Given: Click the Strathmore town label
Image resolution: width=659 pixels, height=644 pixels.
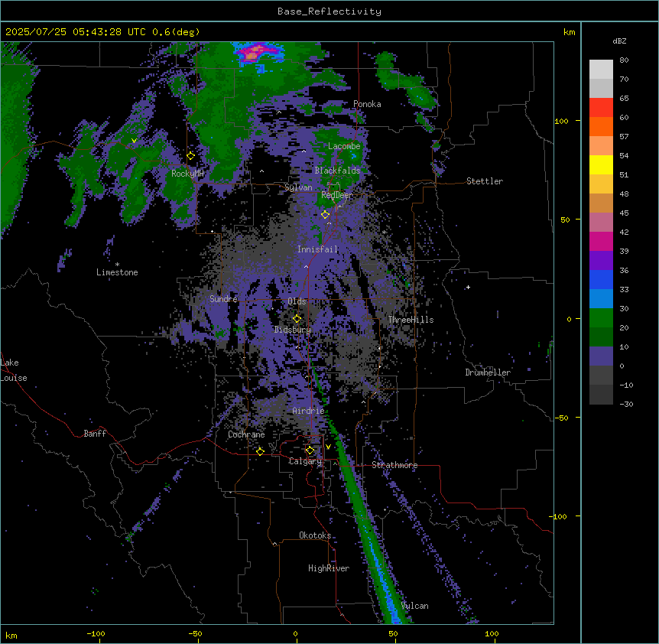Looking at the screenshot, I should pos(394,465).
